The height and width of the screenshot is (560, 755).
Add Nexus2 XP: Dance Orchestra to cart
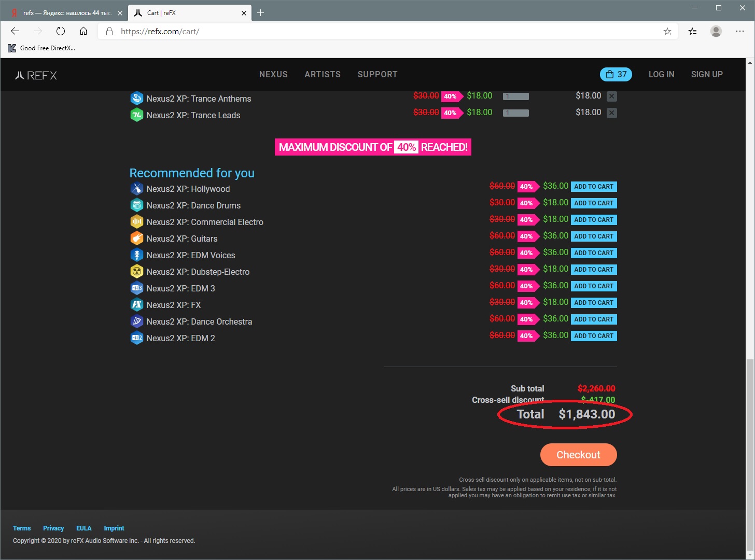pos(594,319)
